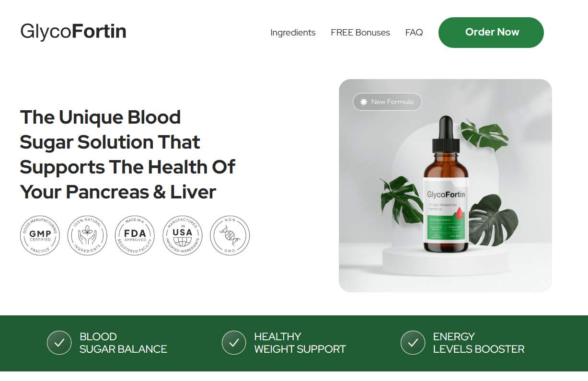Click the Energy Levels Booster checkmark icon

click(413, 343)
